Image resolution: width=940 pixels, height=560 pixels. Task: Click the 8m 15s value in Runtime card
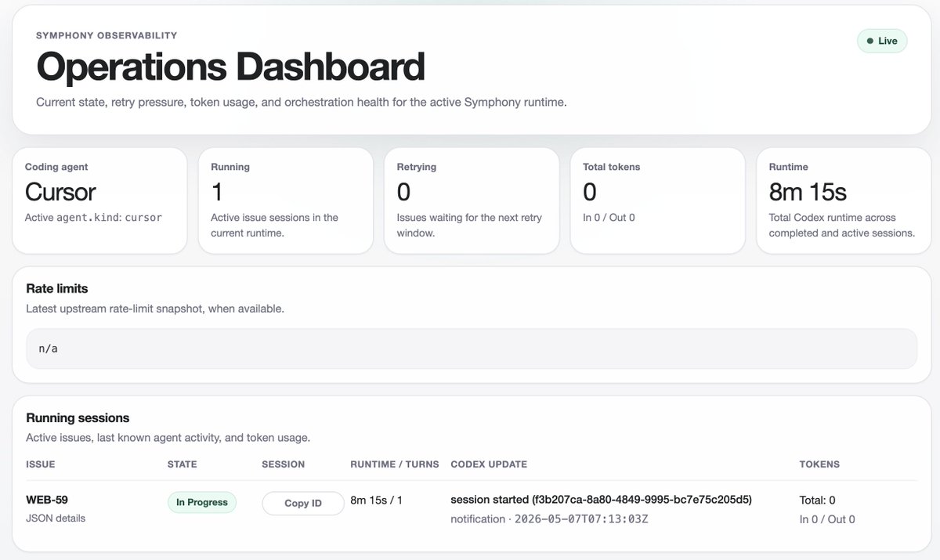(808, 192)
